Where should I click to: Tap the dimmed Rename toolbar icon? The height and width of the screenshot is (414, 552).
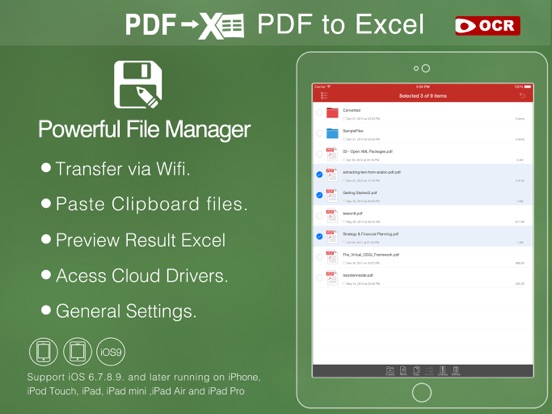point(429,371)
